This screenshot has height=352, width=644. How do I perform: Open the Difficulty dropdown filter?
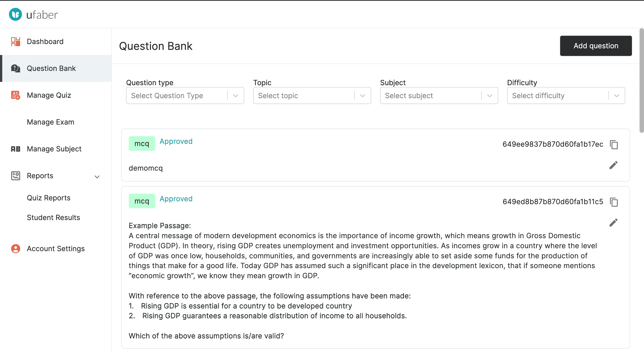[x=566, y=95]
